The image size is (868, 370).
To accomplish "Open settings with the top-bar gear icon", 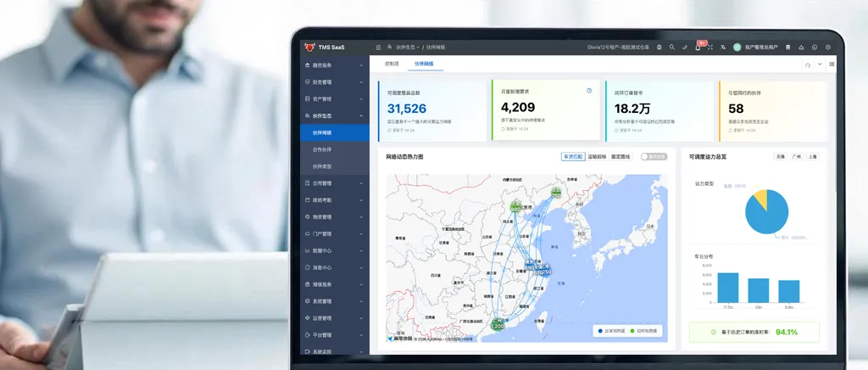I will (x=828, y=48).
